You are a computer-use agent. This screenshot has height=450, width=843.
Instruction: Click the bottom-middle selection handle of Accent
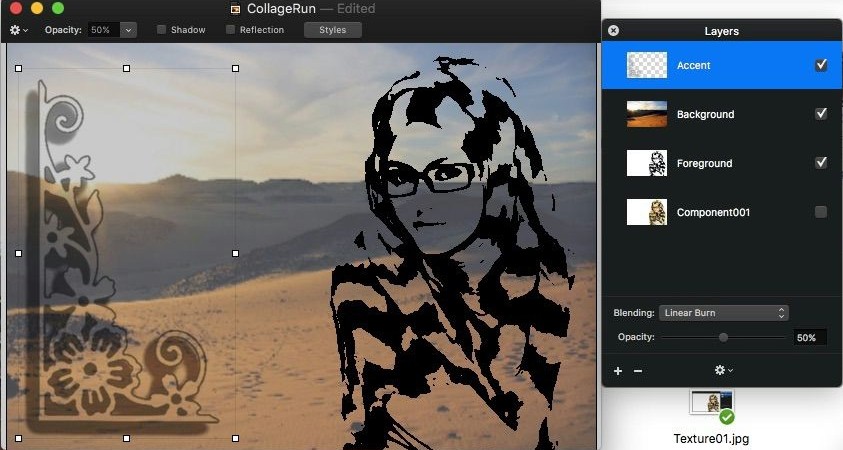click(x=126, y=438)
